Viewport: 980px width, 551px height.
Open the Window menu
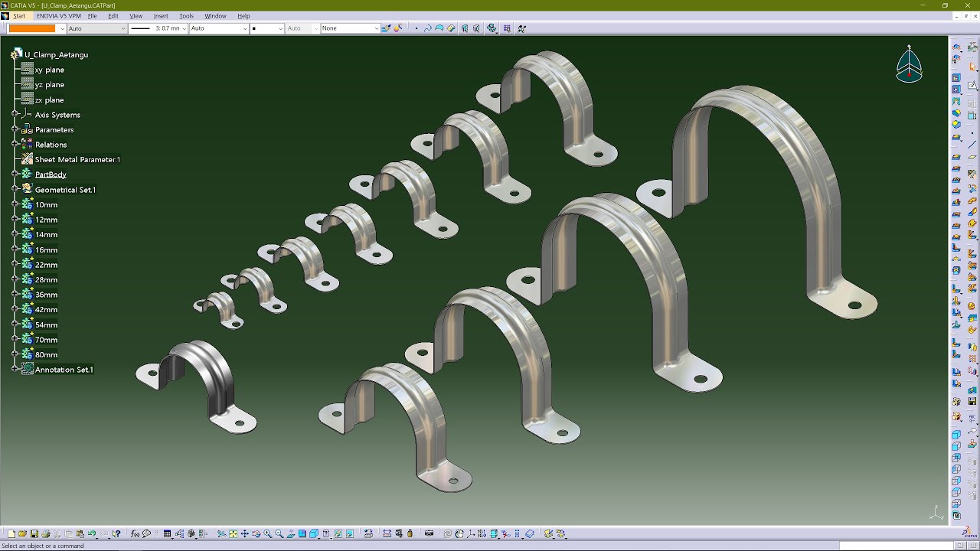(215, 16)
